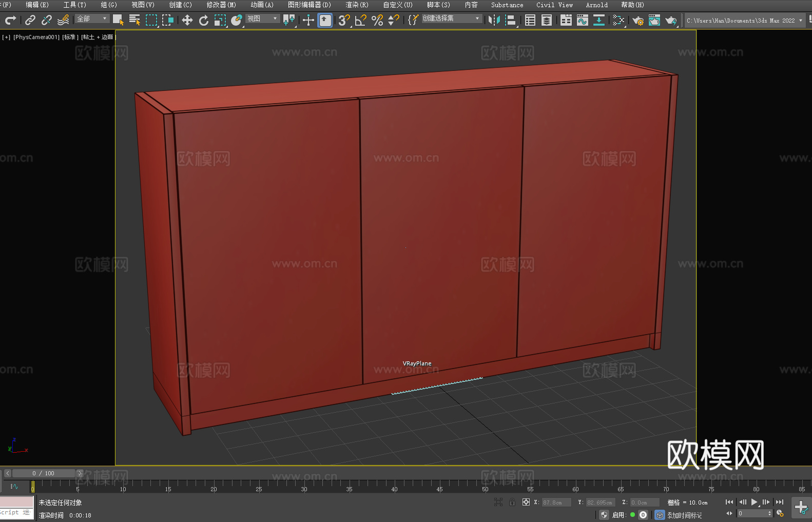Toggle Window/Crossing selection mode
The width and height of the screenshot is (812, 522).
tap(168, 20)
